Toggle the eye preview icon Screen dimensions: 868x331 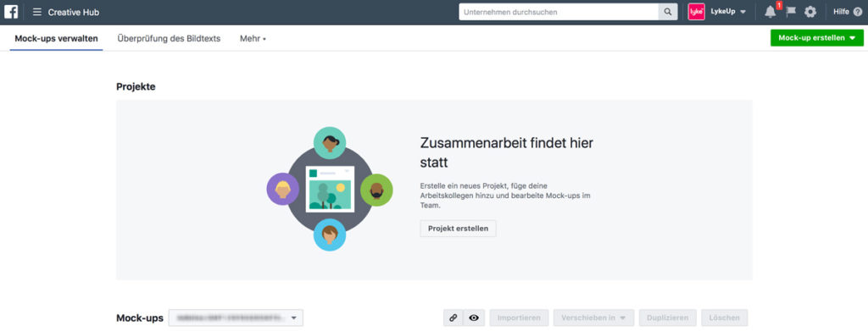(473, 317)
